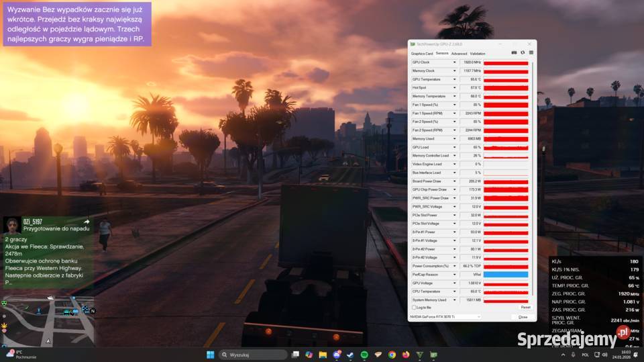Click the POL language indicator
Screen dimensions: 644x362
[585, 355]
